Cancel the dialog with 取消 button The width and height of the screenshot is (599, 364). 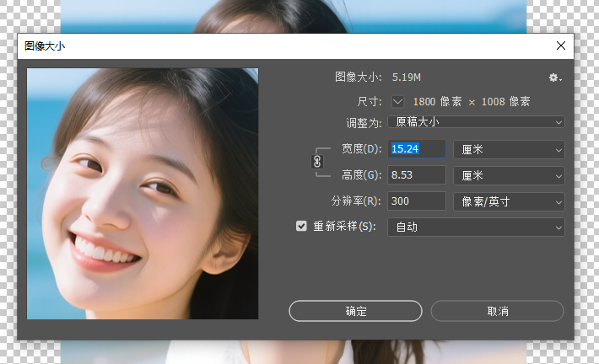498,311
